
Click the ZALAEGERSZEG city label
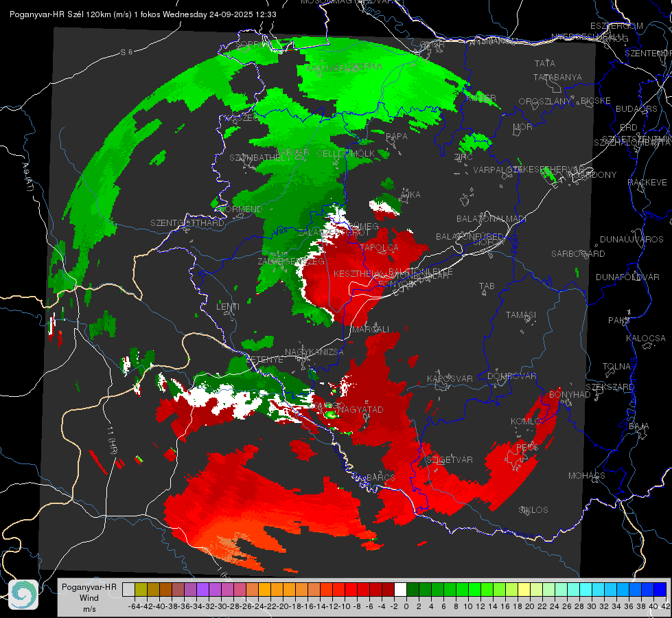pos(291,261)
